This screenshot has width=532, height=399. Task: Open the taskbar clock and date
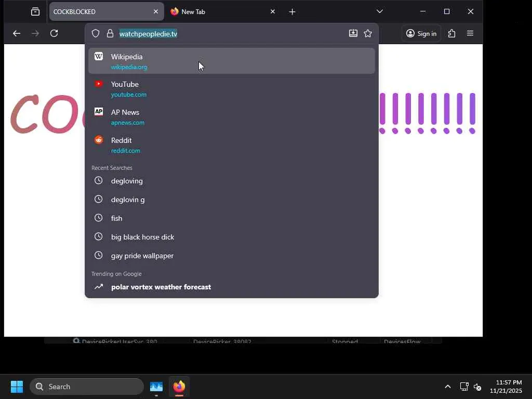(x=506, y=387)
